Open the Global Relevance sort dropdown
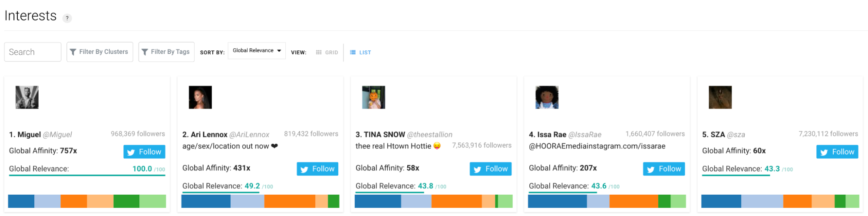Image resolution: width=868 pixels, height=216 pixels. [257, 51]
